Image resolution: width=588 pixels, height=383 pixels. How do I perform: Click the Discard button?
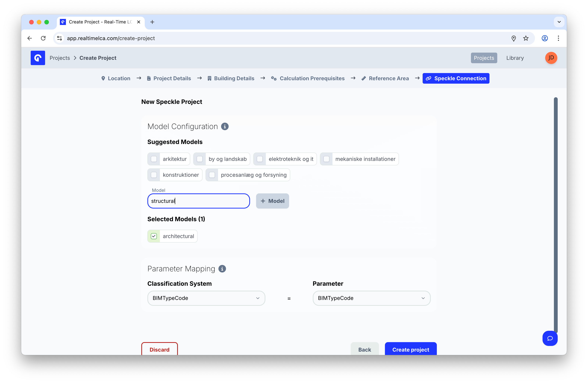point(160,349)
